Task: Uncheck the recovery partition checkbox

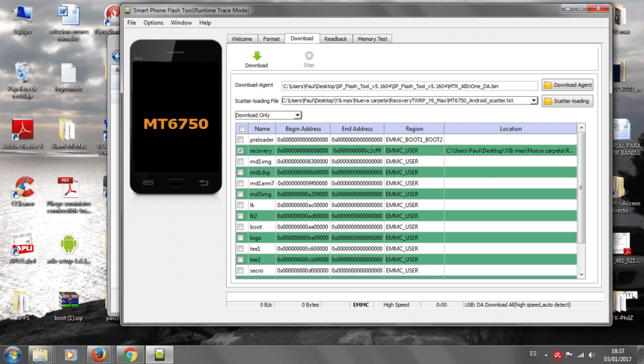Action: 240,150
